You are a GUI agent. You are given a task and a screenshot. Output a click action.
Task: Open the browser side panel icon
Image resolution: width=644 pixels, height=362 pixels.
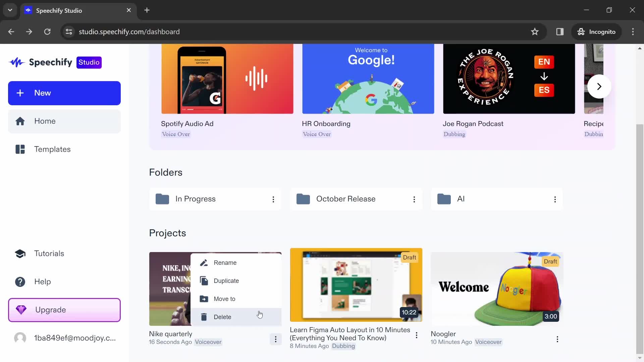point(560,32)
